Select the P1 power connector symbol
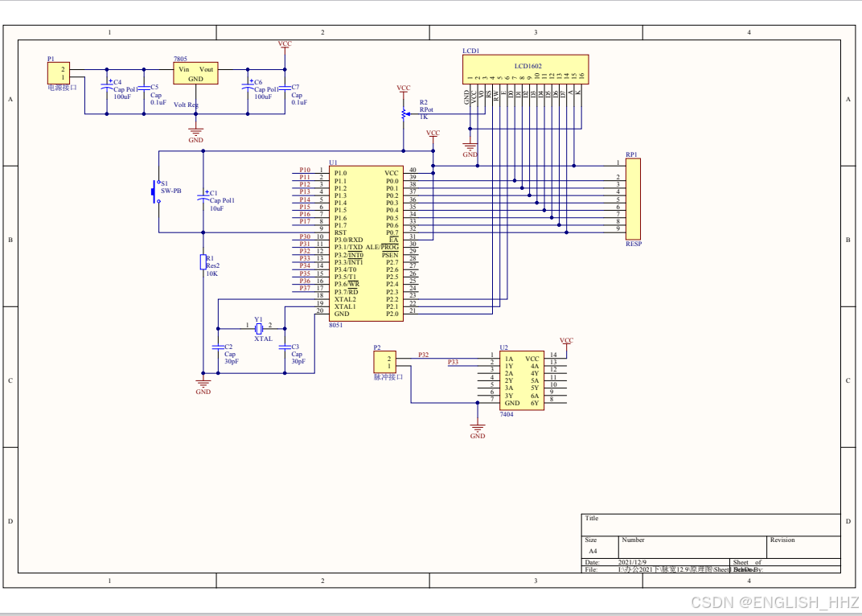Image resolution: width=862 pixels, height=616 pixels. 58,73
